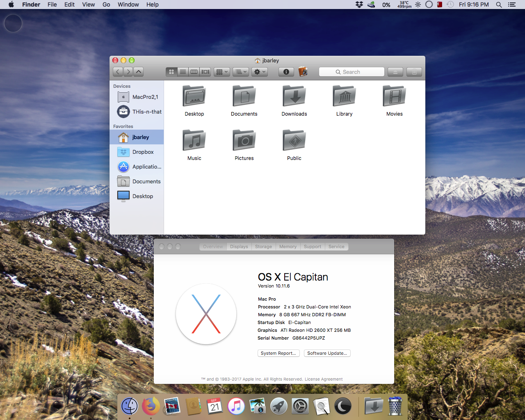This screenshot has height=420, width=525.
Task: Open the Apple menu
Action: click(x=11, y=5)
